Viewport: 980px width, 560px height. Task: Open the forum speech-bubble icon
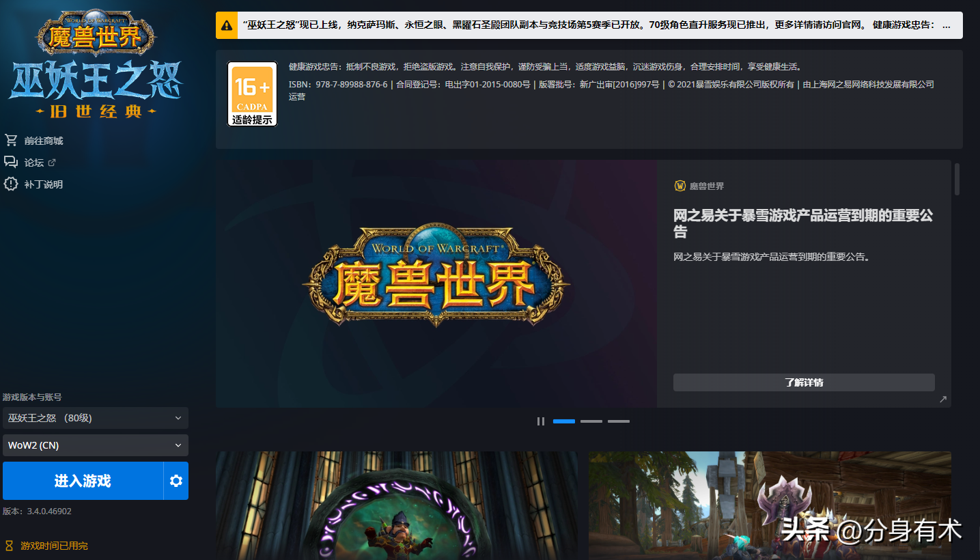click(x=11, y=162)
